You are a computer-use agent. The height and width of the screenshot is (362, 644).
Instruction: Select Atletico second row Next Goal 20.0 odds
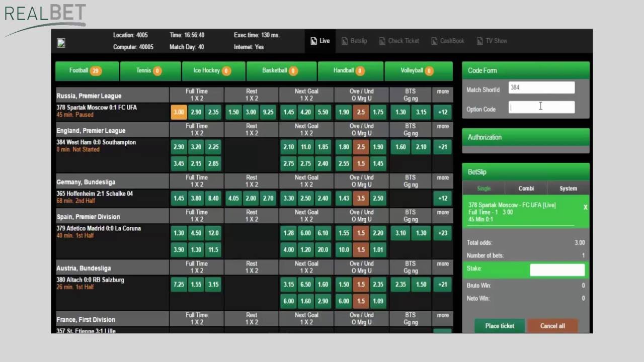click(x=323, y=250)
